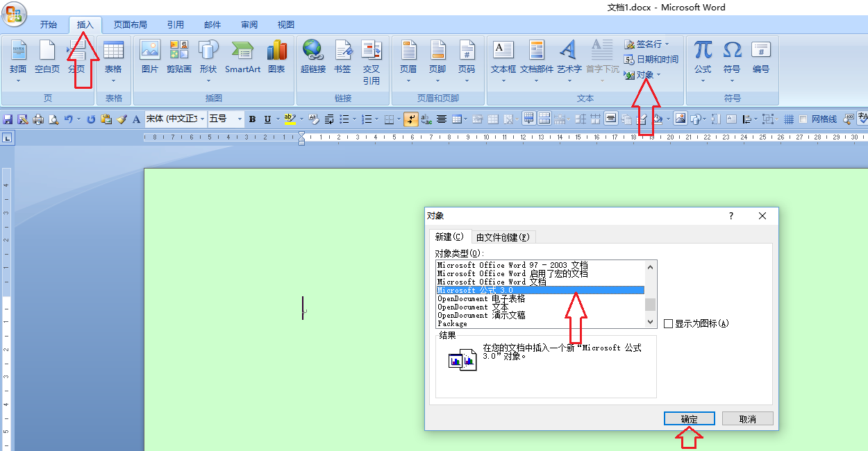Apply Bold formatting
This screenshot has height=451, width=868.
[x=253, y=119]
